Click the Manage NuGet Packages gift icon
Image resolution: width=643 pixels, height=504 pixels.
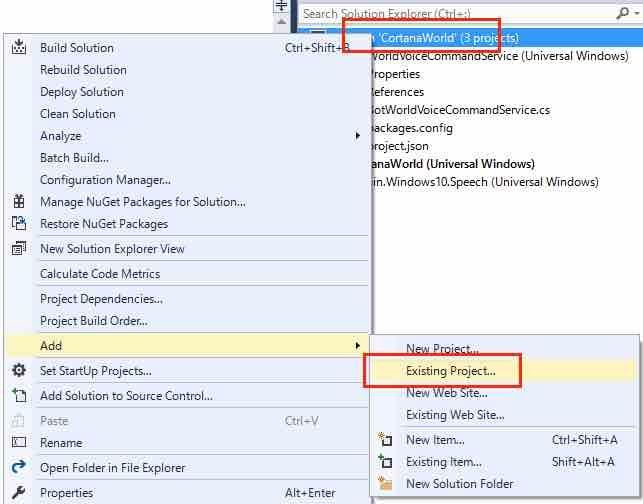[x=19, y=201]
